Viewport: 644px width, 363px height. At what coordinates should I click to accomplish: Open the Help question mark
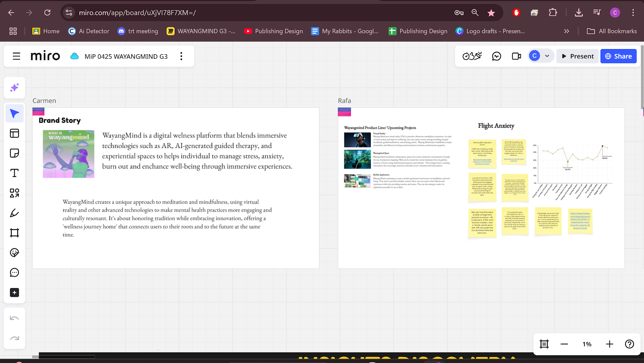630,344
